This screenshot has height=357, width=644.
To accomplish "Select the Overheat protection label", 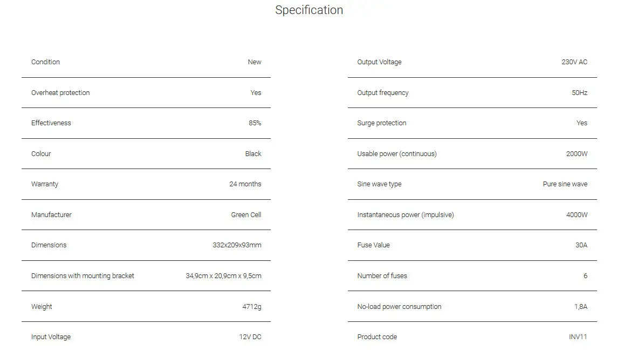I will (x=60, y=93).
